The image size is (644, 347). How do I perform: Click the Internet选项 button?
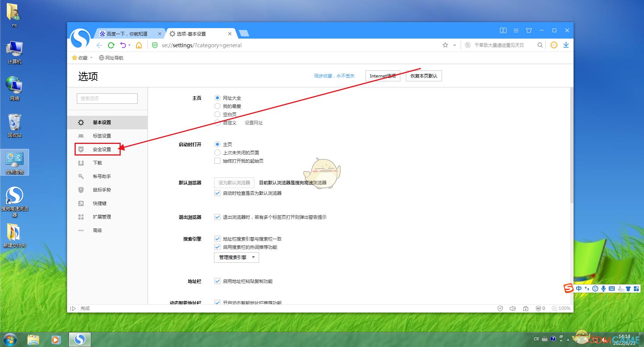pyautogui.click(x=383, y=76)
